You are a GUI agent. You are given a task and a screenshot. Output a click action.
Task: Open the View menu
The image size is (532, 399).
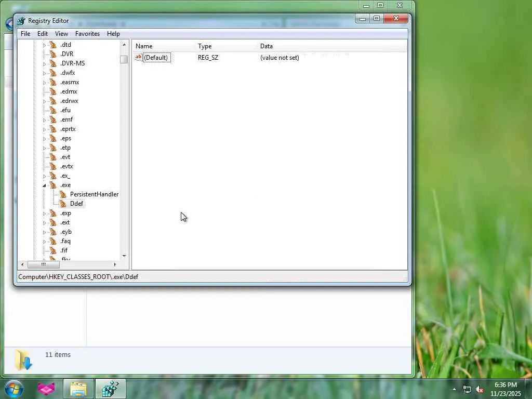coord(61,34)
